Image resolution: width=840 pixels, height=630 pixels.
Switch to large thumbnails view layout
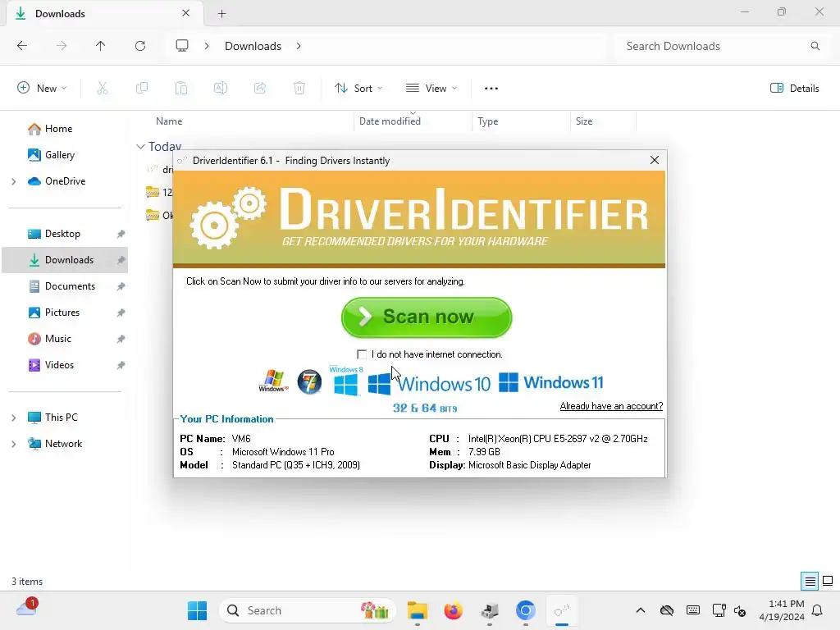pos(828,581)
